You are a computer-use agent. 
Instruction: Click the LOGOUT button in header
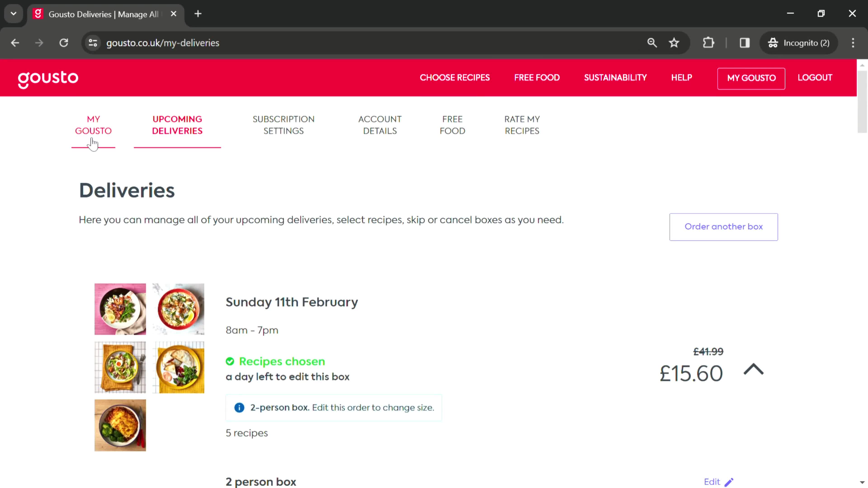tap(815, 77)
